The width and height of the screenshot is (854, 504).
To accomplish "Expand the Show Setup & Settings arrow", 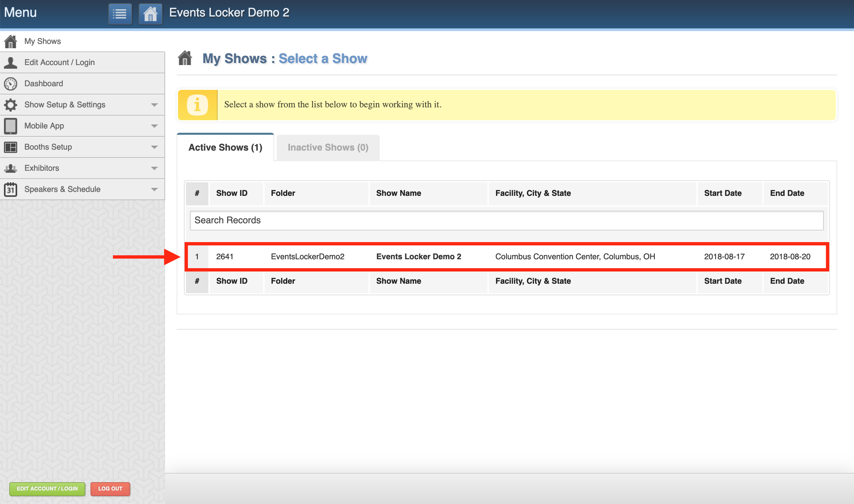I will pos(155,105).
